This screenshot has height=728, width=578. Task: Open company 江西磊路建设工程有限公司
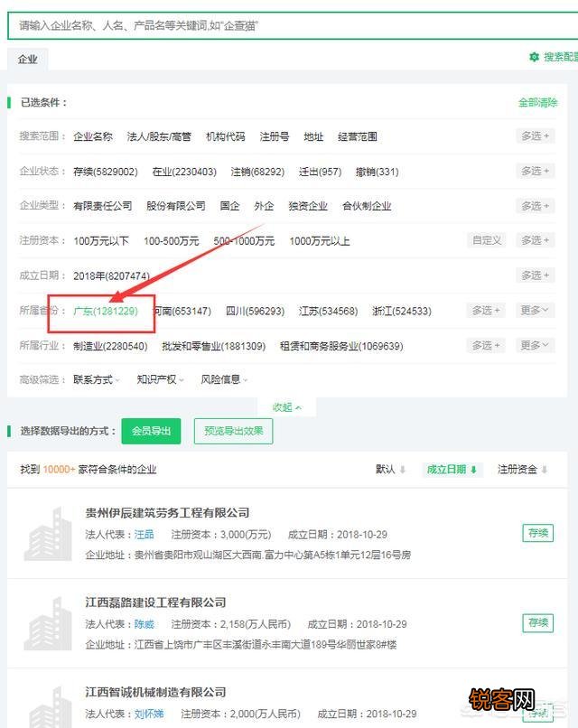pyautogui.click(x=155, y=602)
